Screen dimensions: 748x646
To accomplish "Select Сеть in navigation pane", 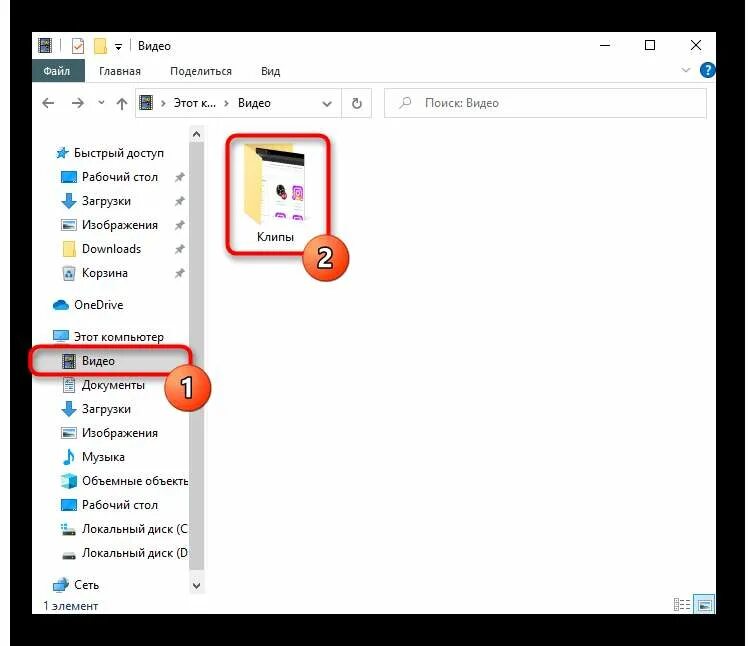I will (x=86, y=585).
